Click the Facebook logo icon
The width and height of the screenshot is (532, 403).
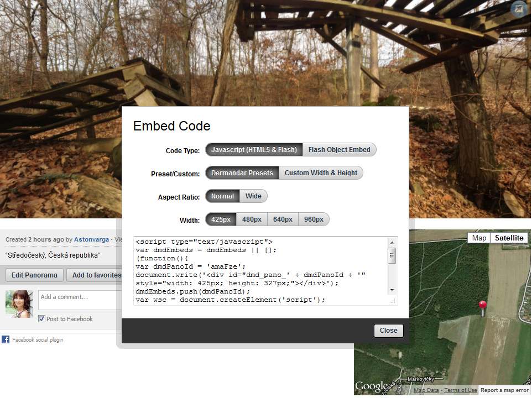6,339
